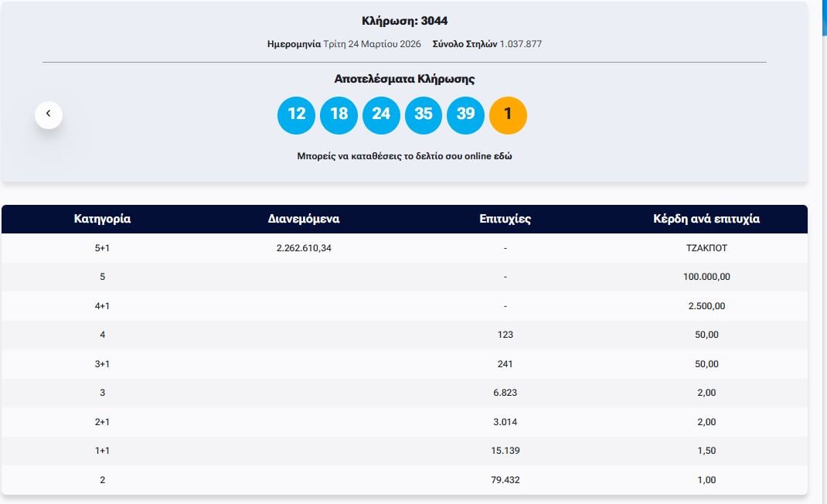The height and width of the screenshot is (504, 827).
Task: Click the orange Joker ball numbered 1
Action: [508, 114]
